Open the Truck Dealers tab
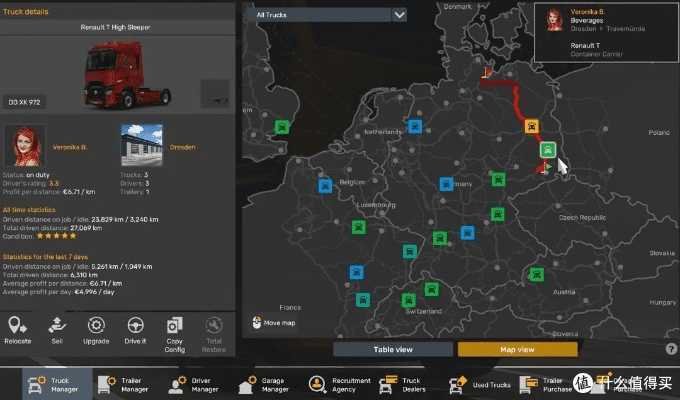The width and height of the screenshot is (680, 400). (409, 384)
